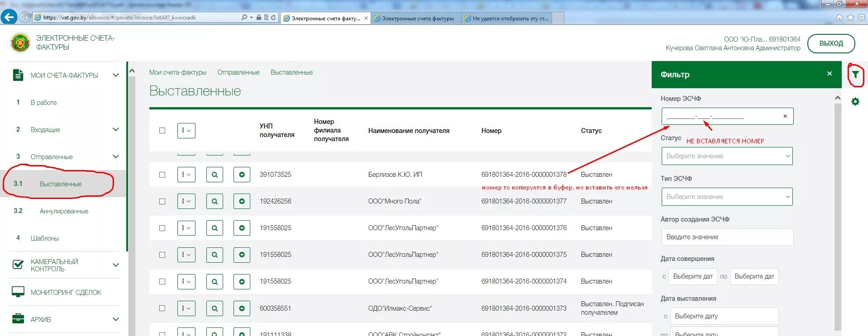
Task: Click the Камеральный контроль checkmark icon
Action: (x=18, y=265)
